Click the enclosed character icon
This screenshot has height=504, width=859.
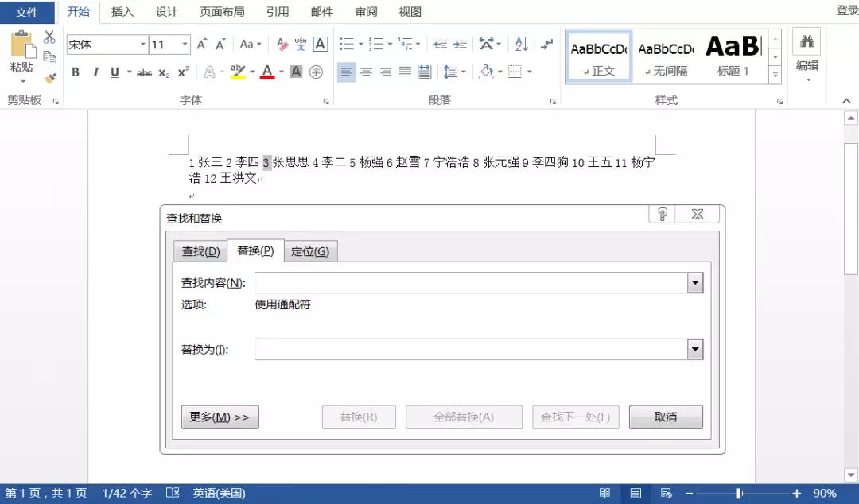tap(316, 72)
